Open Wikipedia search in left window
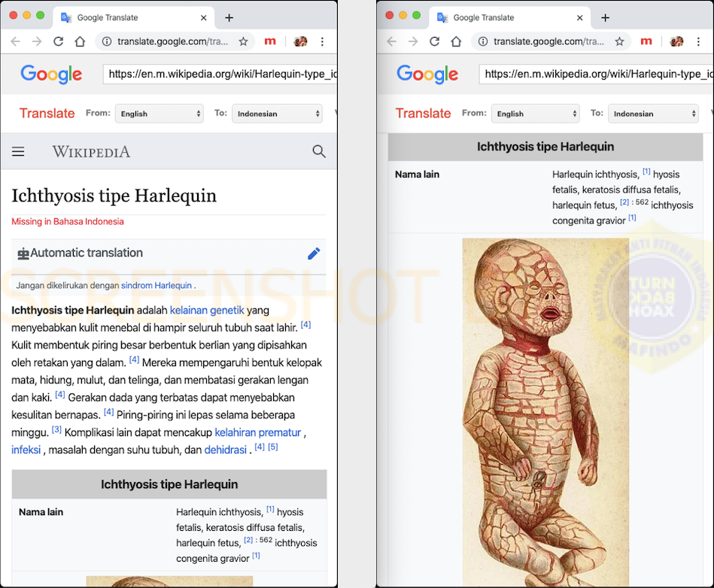Image resolution: width=714 pixels, height=588 pixels. click(x=319, y=151)
